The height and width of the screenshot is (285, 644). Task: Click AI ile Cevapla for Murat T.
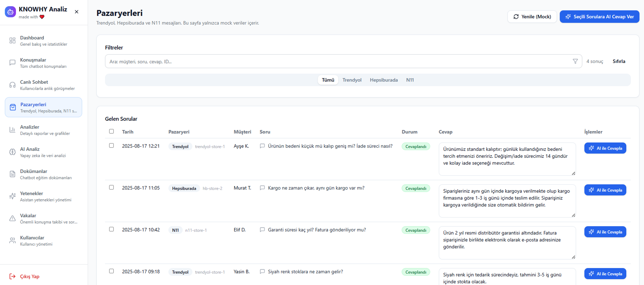point(605,190)
